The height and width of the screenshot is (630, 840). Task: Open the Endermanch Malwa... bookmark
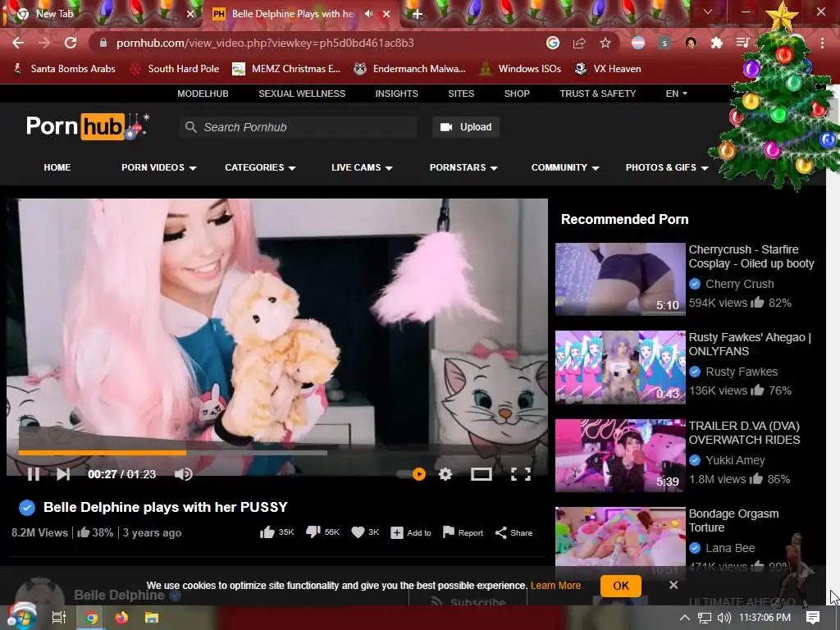(410, 69)
